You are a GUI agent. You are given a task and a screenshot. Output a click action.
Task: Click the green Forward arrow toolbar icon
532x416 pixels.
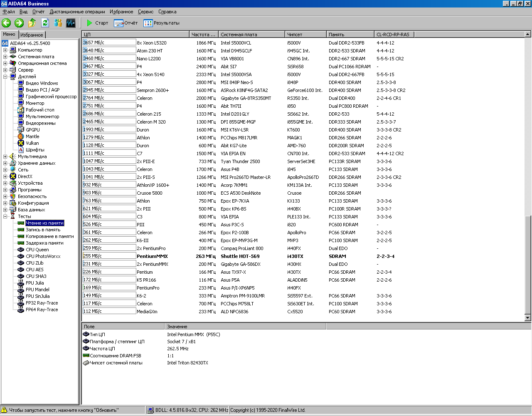click(x=19, y=23)
